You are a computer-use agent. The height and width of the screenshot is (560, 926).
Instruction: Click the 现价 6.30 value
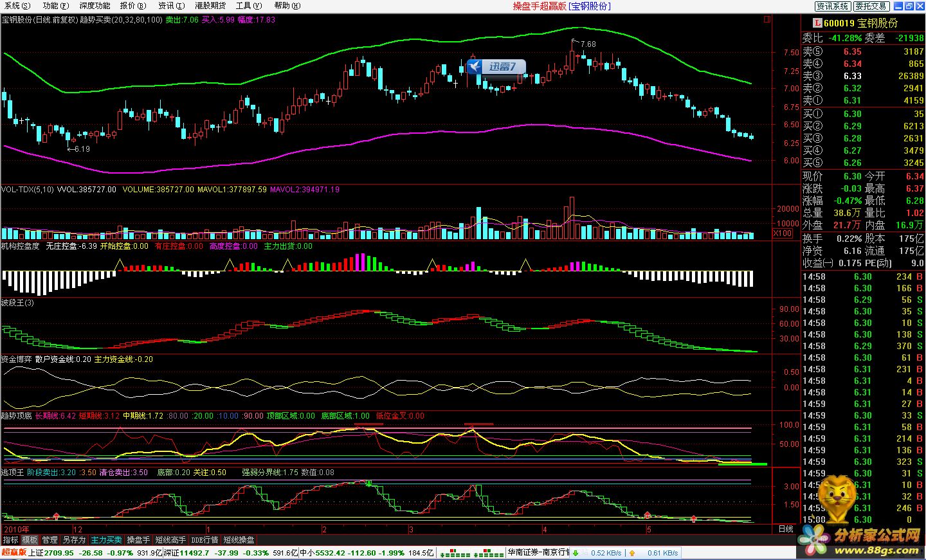coord(853,176)
